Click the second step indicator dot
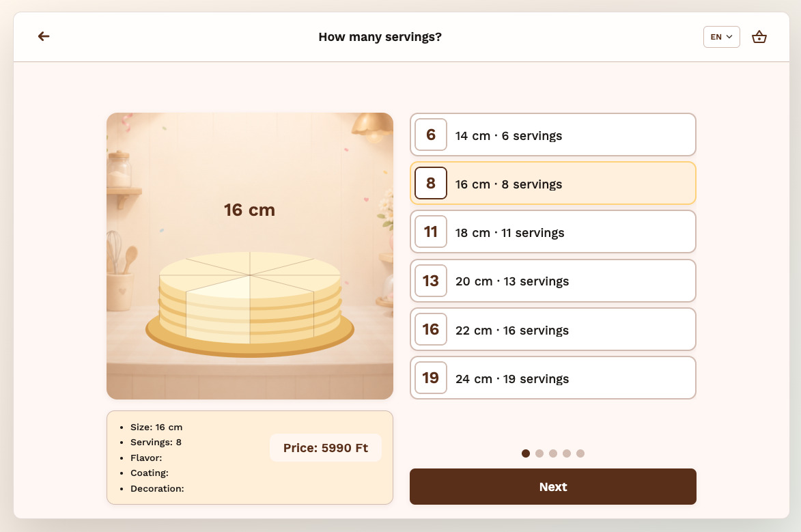The height and width of the screenshot is (532, 801). [x=539, y=453]
